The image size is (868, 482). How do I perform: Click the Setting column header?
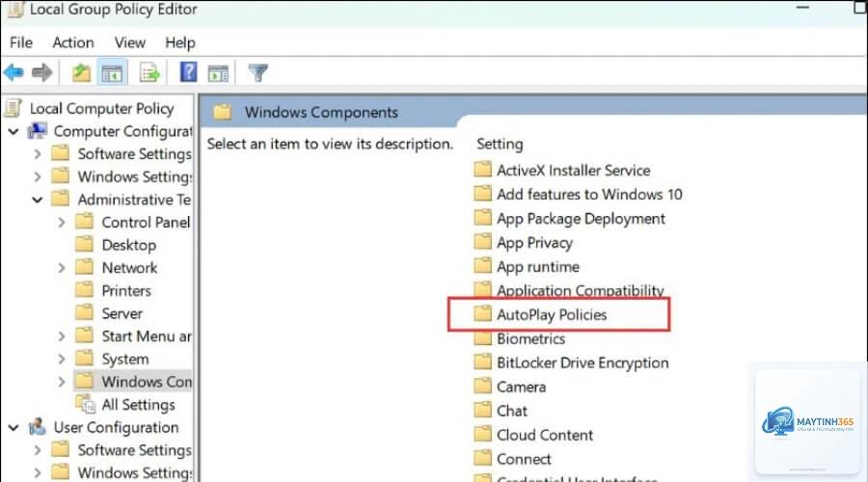(500, 145)
